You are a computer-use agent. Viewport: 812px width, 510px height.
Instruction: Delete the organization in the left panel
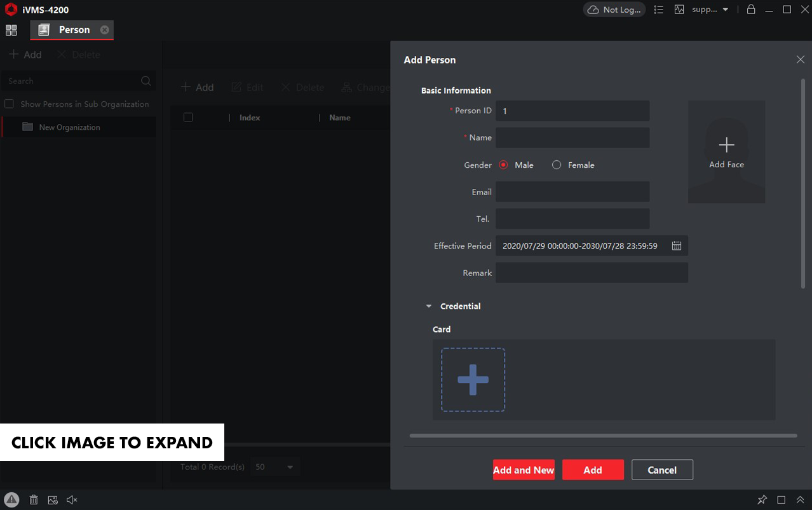pos(78,55)
